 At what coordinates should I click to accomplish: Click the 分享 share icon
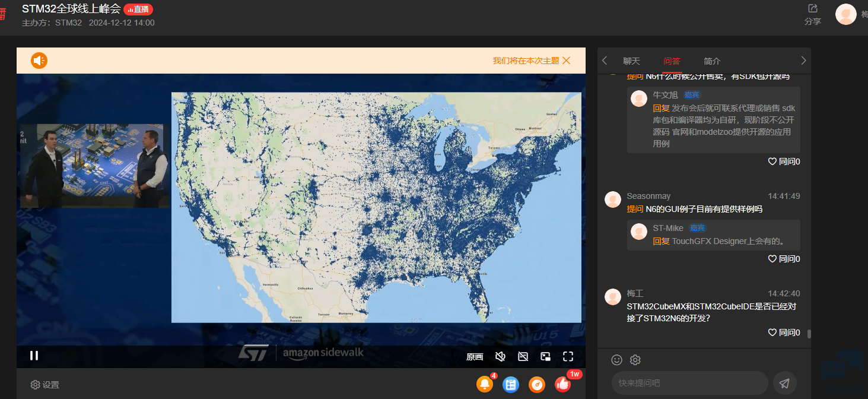pyautogui.click(x=813, y=14)
